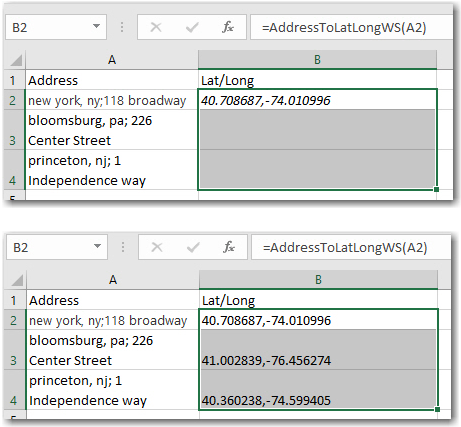
Task: Click 'bloomsburg, pa; 226 Center Street' in top sheet
Action: pos(112,130)
